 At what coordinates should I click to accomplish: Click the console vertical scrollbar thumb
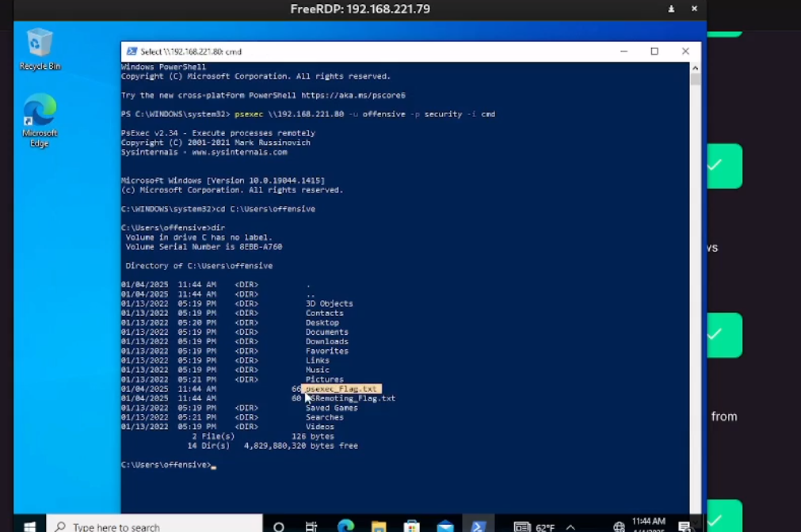(x=696, y=79)
